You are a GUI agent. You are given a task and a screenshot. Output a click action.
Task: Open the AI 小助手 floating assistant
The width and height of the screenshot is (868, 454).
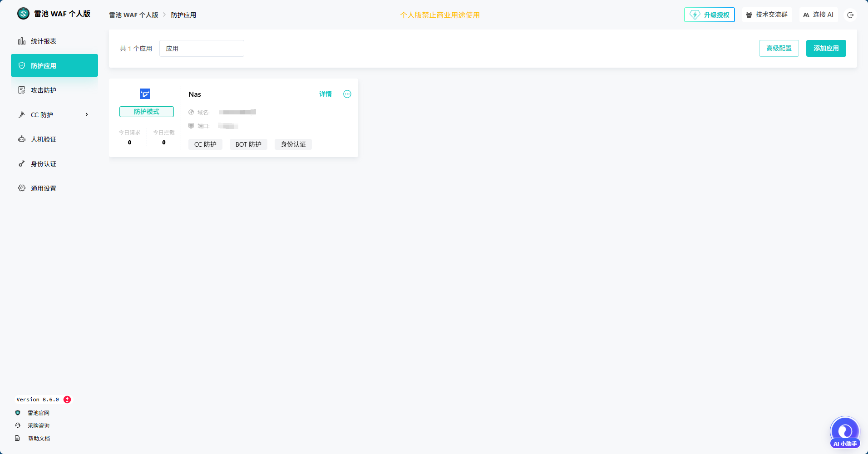845,433
